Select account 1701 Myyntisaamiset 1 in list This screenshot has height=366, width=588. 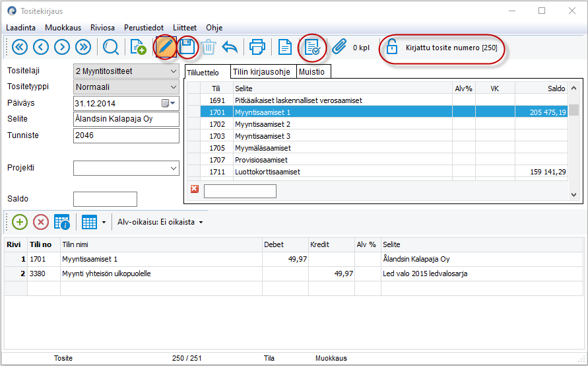[377, 112]
